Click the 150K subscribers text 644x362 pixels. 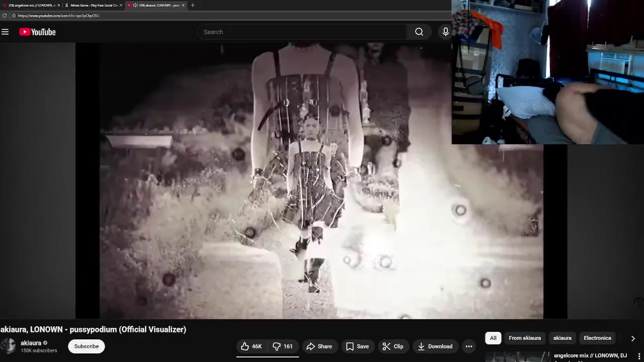pos(39,350)
